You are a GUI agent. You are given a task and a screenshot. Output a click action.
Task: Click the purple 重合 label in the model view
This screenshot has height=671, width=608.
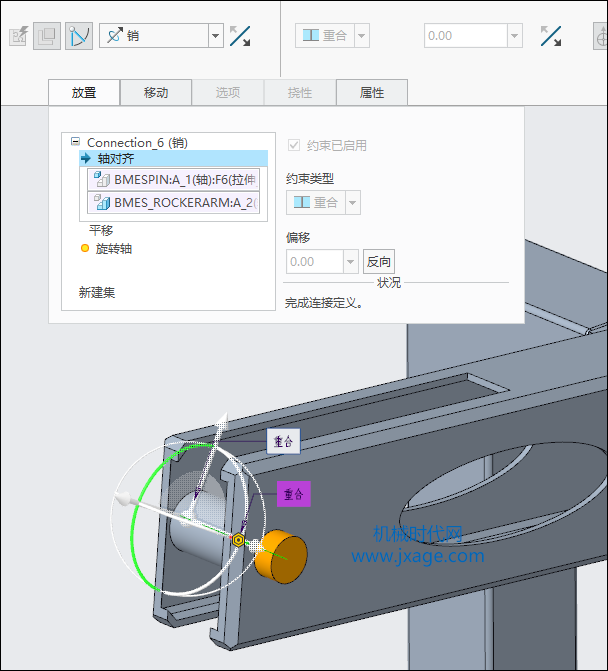coord(294,494)
